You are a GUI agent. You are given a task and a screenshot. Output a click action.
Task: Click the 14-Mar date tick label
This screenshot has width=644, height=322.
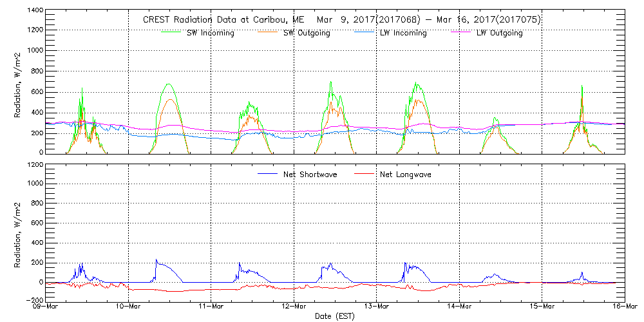point(459,308)
